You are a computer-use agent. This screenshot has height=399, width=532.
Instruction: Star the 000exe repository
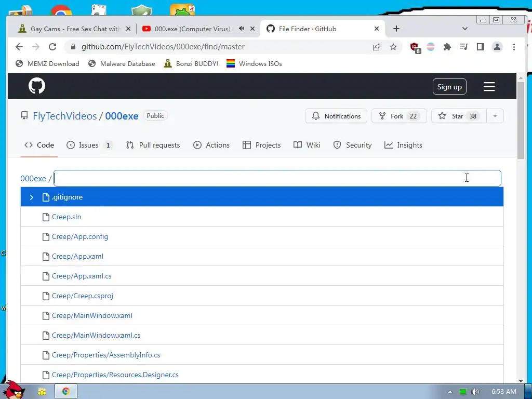pyautogui.click(x=459, y=116)
